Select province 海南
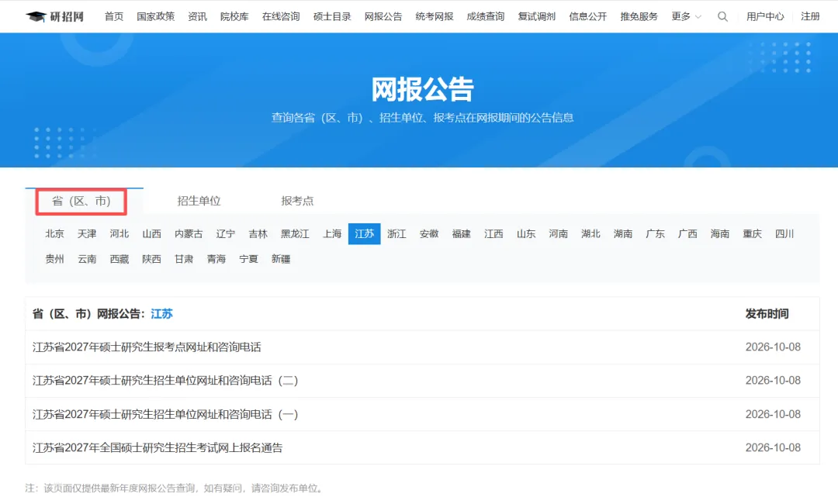The width and height of the screenshot is (838, 504). (720, 234)
